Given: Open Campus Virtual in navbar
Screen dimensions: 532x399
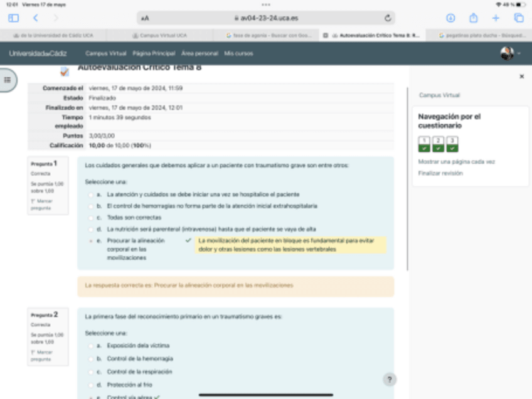Looking at the screenshot, I should 106,53.
